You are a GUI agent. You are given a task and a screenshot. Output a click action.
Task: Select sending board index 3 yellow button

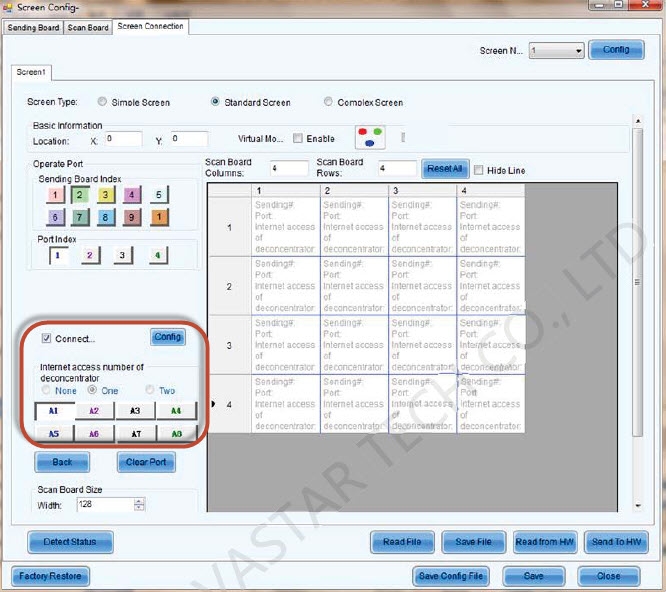click(x=107, y=195)
